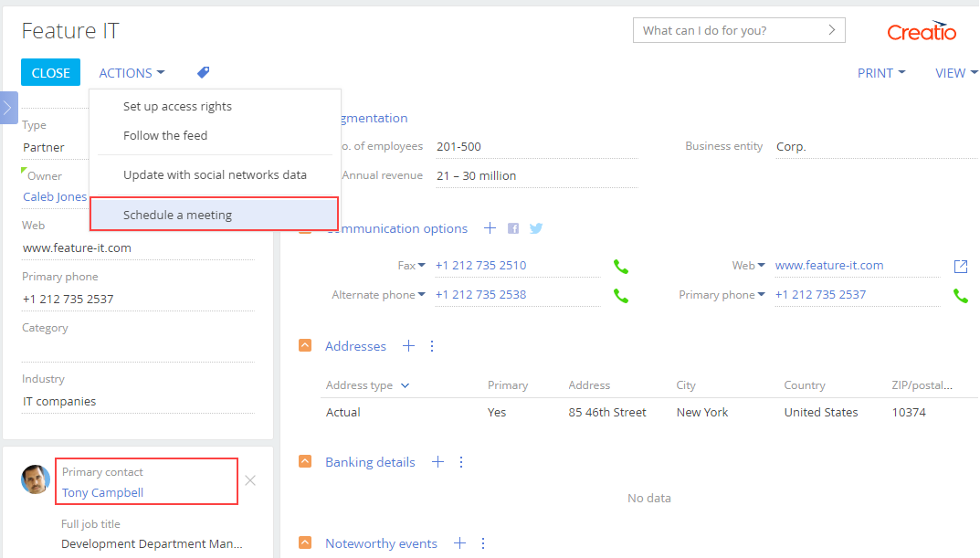This screenshot has height=558, width=980.
Task: Click the Creatio logo
Action: pos(922,31)
